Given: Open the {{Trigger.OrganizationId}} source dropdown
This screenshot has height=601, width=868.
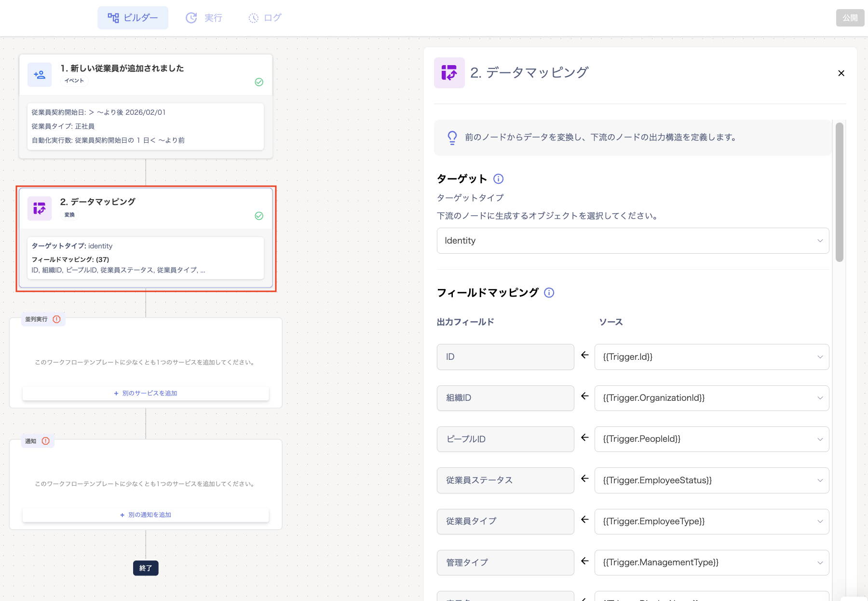Looking at the screenshot, I should 712,398.
